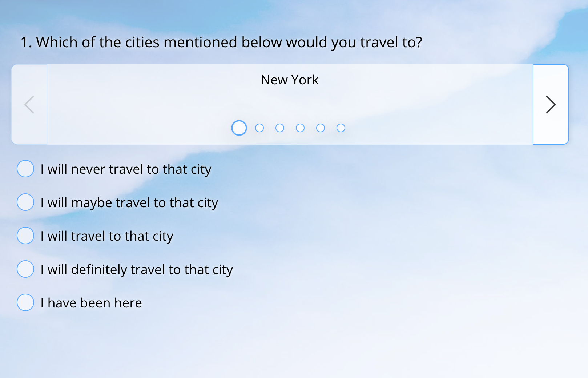
Task: Click the question 1 title text
Action: pos(221,43)
